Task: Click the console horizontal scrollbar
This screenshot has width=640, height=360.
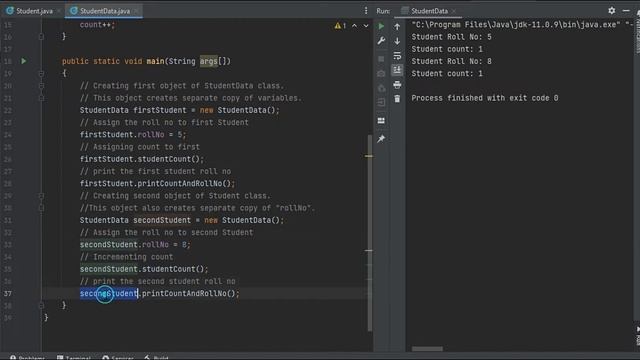Action: coord(427,349)
